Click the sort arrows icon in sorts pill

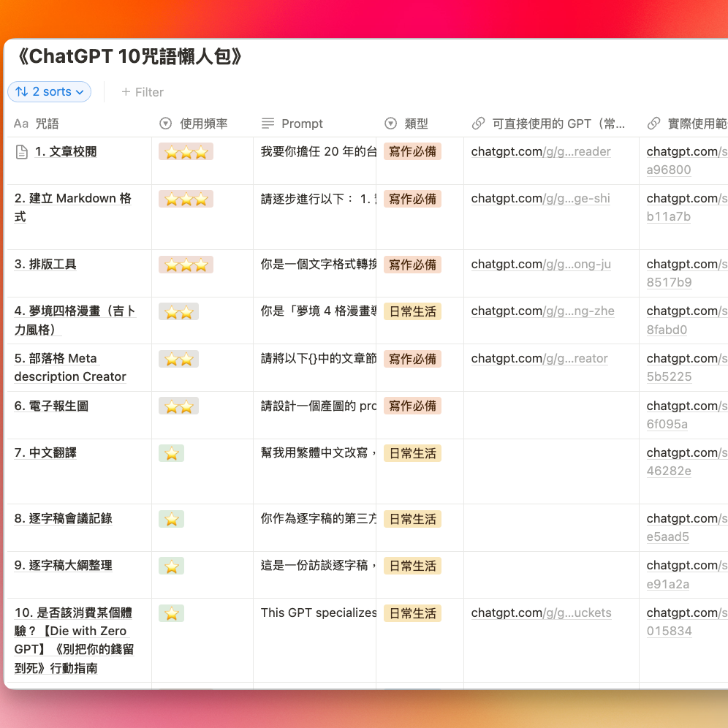(x=21, y=92)
